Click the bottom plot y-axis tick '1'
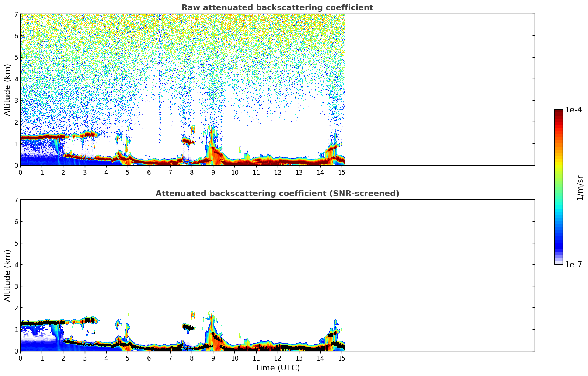 click(16, 330)
